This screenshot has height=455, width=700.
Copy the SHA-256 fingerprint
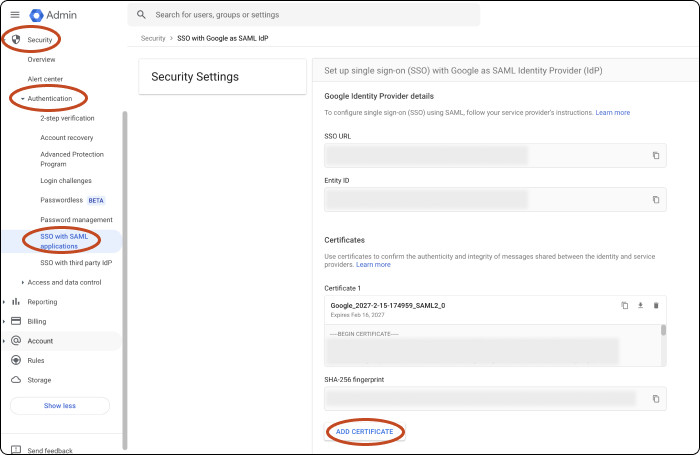[x=656, y=398]
